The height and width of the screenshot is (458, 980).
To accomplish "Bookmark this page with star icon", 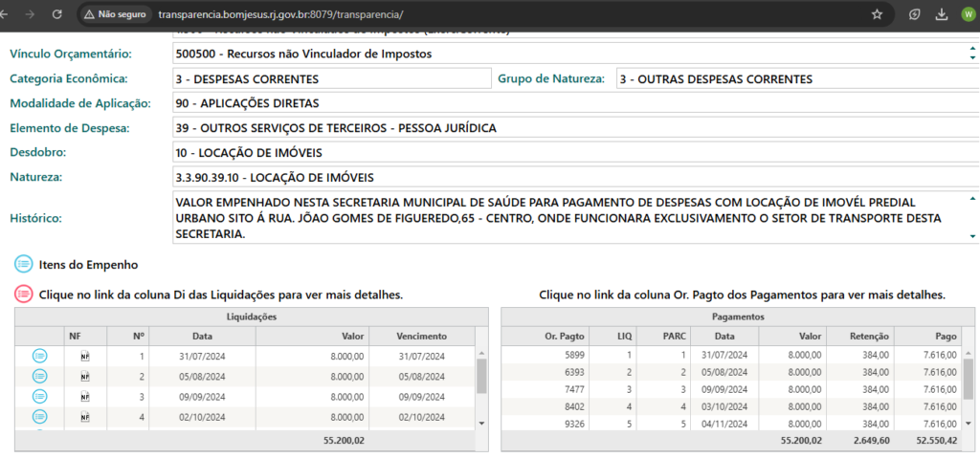I will pos(877,13).
